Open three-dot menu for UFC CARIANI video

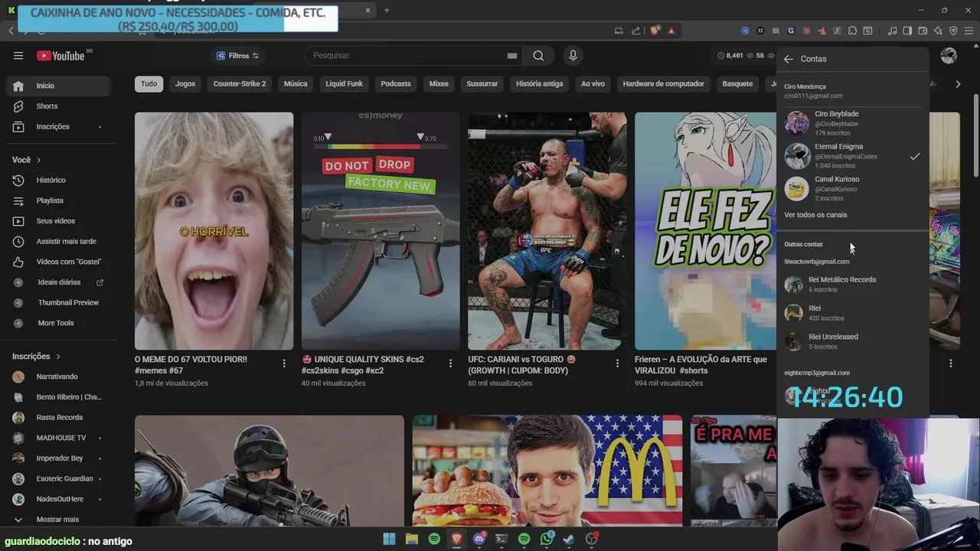pyautogui.click(x=617, y=364)
